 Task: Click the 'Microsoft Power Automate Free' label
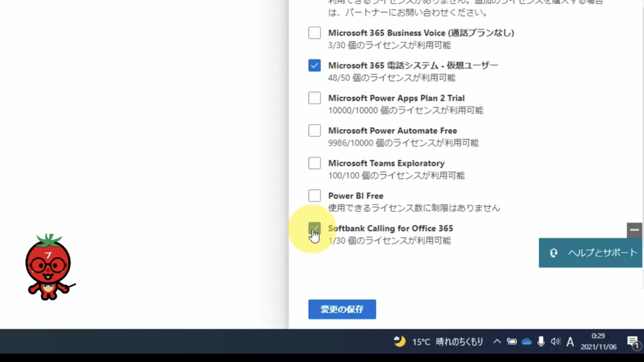tap(393, 130)
